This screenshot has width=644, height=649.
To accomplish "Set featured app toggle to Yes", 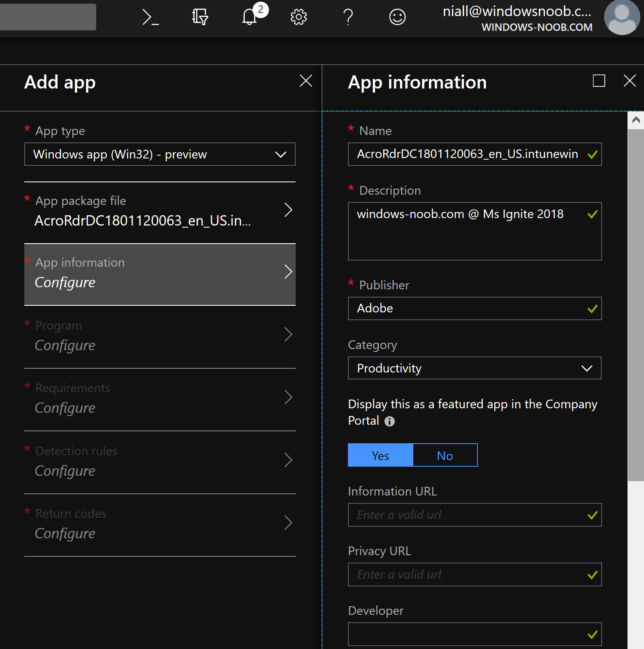I will [380, 455].
